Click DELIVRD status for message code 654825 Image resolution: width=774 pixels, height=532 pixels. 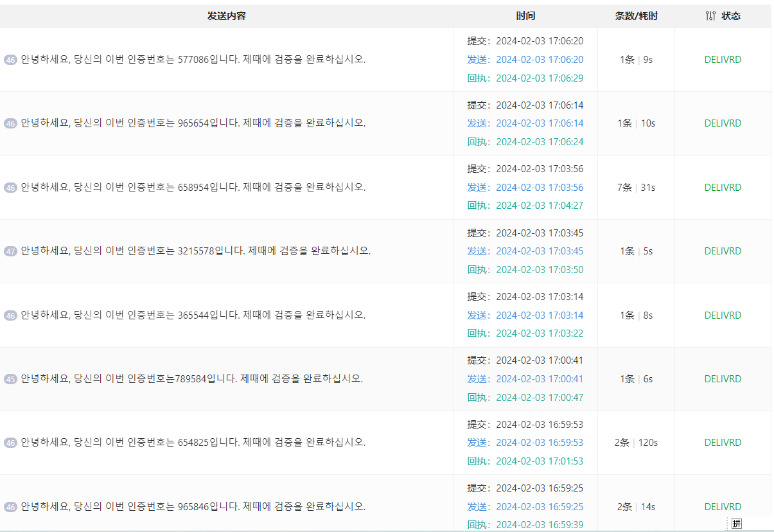(x=723, y=443)
